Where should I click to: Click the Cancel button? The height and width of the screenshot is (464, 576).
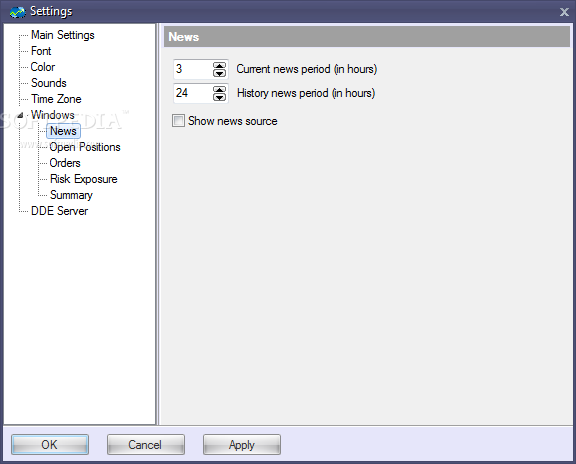click(145, 445)
